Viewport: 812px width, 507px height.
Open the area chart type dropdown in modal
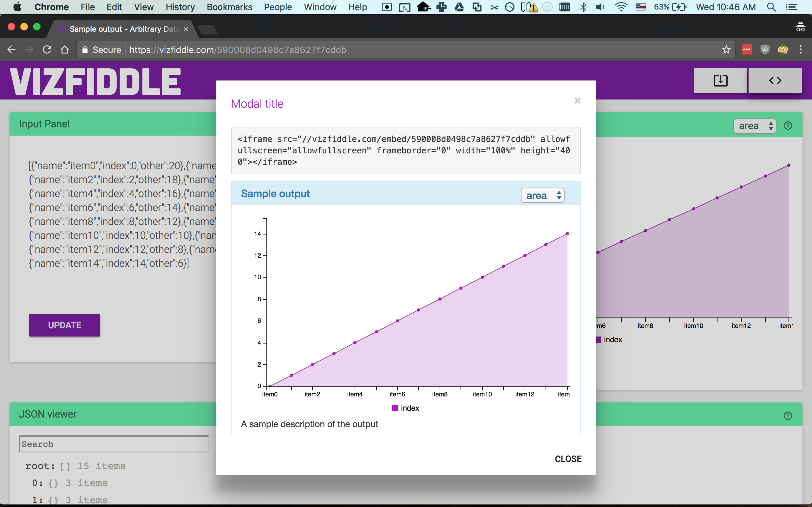[542, 195]
